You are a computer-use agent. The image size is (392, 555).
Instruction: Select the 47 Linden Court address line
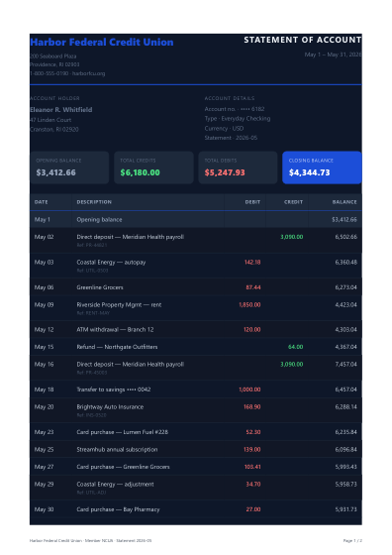(50, 120)
